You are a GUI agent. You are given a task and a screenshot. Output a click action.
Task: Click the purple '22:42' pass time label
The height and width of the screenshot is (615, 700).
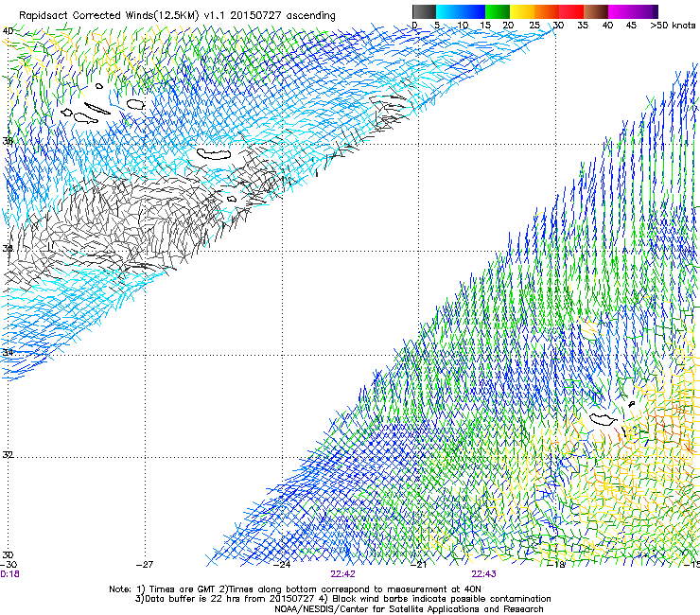342,574
